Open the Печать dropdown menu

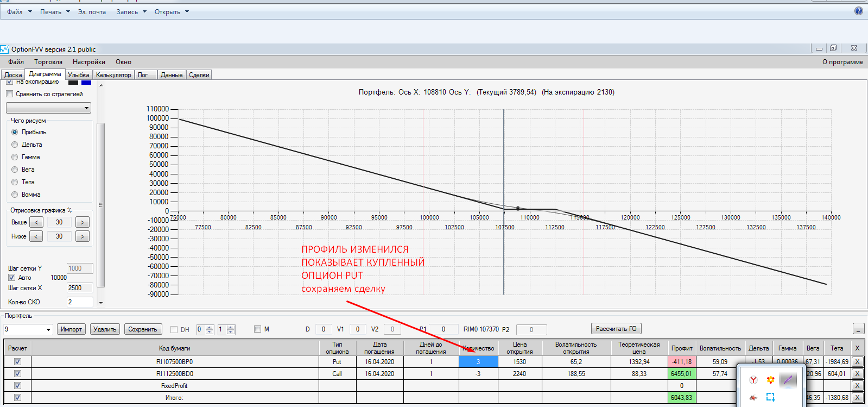(x=55, y=12)
